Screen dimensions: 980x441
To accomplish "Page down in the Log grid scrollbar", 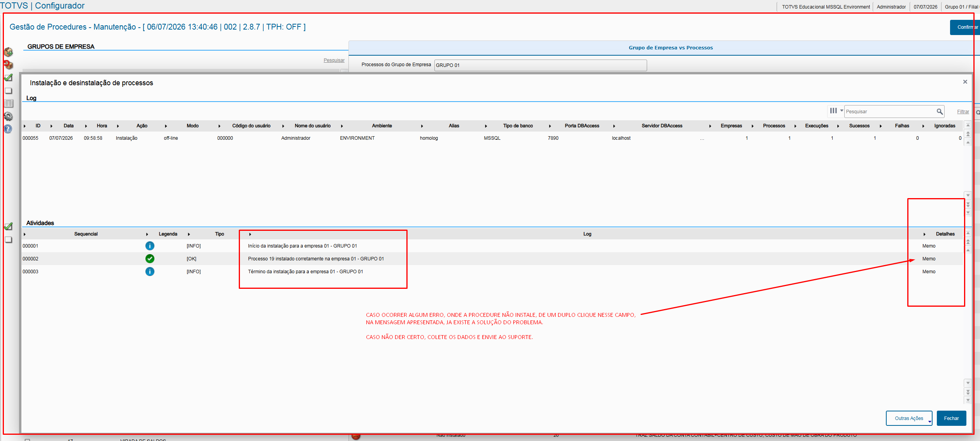I will click(x=968, y=204).
